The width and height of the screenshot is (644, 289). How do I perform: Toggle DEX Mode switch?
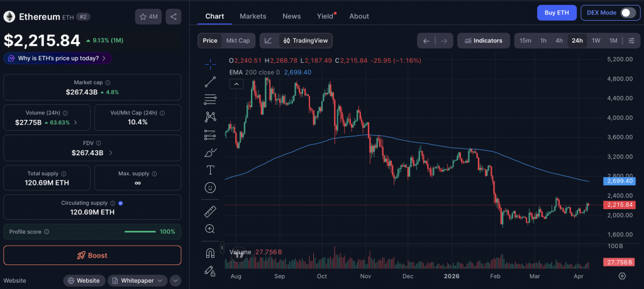[628, 13]
